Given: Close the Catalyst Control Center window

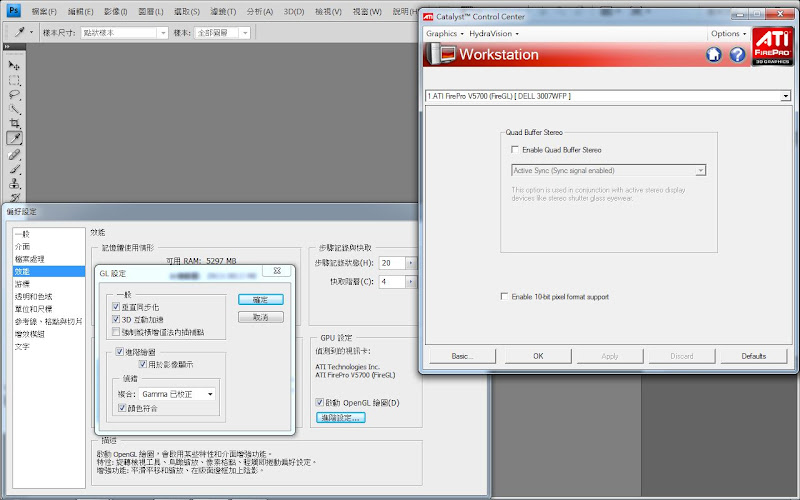Looking at the screenshot, I should (x=780, y=14).
